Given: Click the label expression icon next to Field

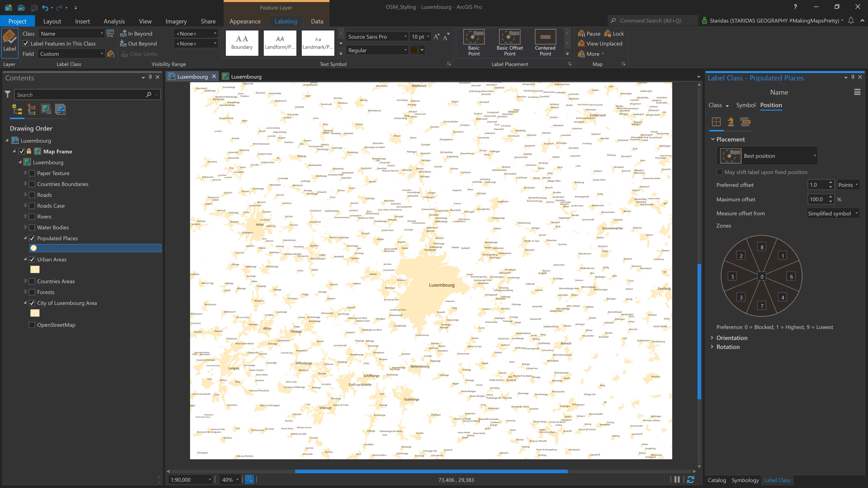Looking at the screenshot, I should pos(111,54).
